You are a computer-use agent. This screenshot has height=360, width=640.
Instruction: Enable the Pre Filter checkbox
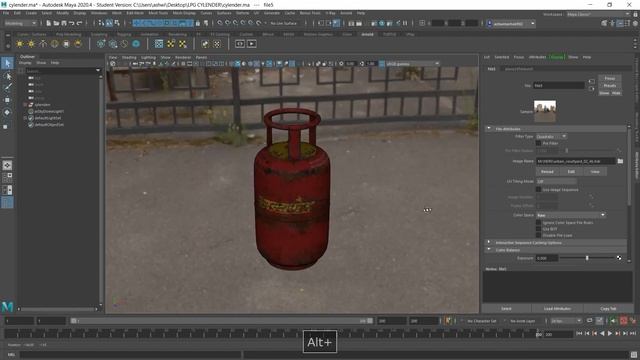[x=538, y=143]
